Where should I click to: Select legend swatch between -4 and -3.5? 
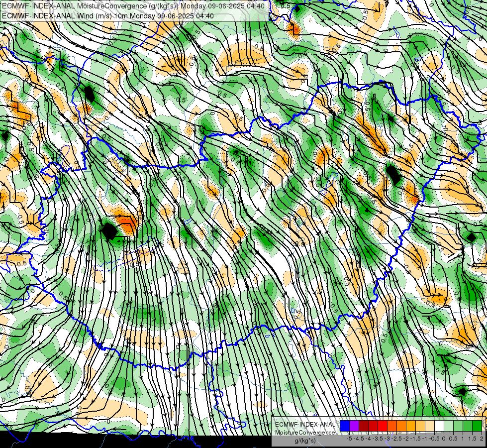click(x=373, y=426)
